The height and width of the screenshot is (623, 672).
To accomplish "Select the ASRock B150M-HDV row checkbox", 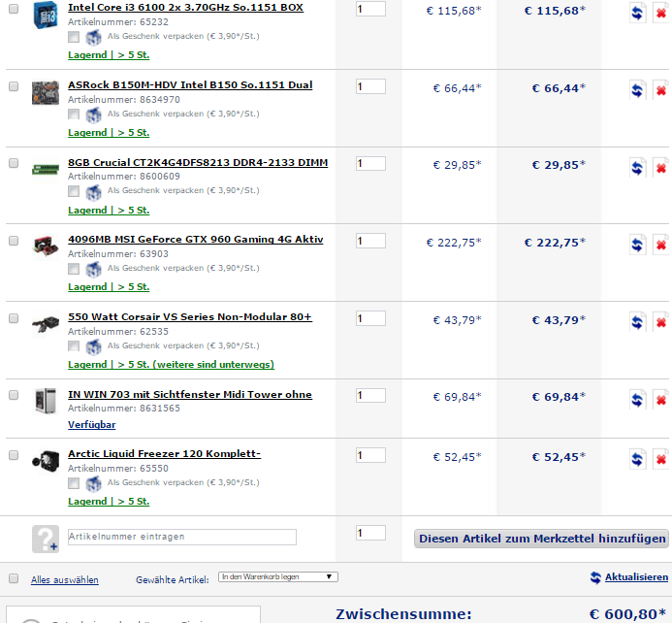I will point(14,86).
